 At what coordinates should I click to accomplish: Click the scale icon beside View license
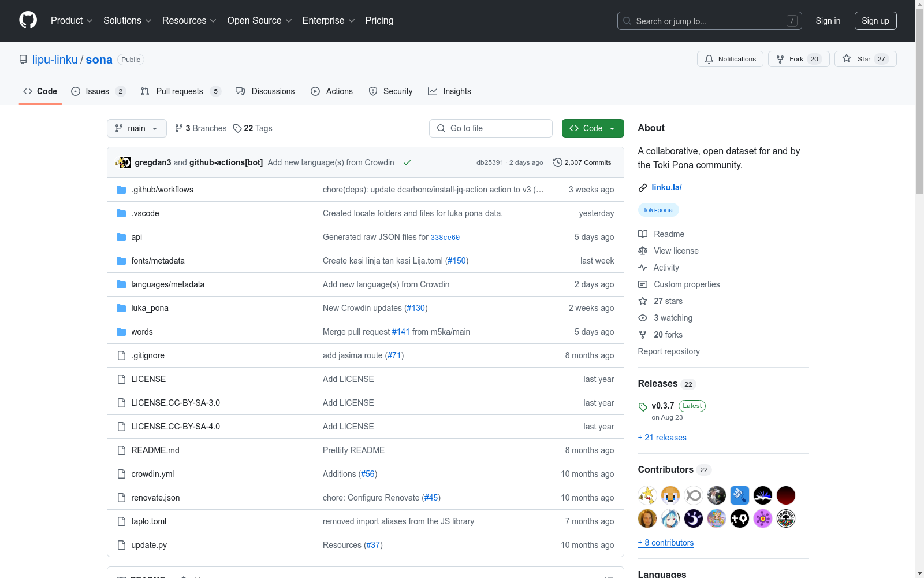coord(643,251)
